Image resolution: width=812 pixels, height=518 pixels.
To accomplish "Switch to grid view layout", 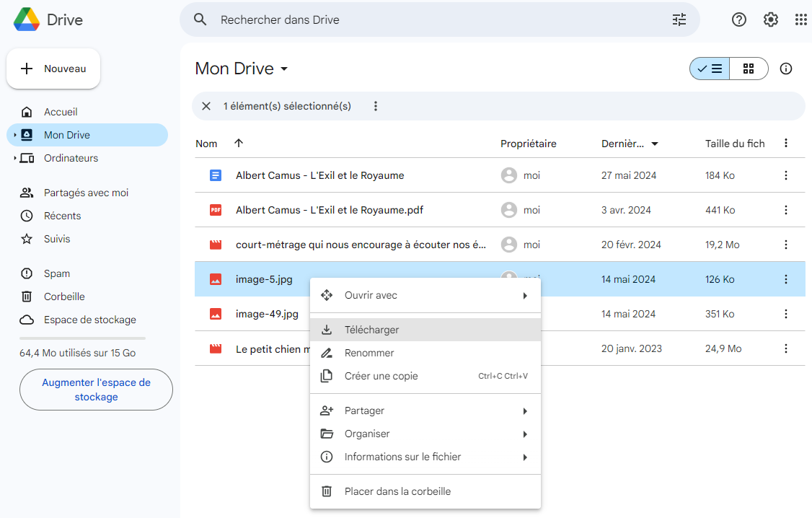I will pyautogui.click(x=749, y=69).
